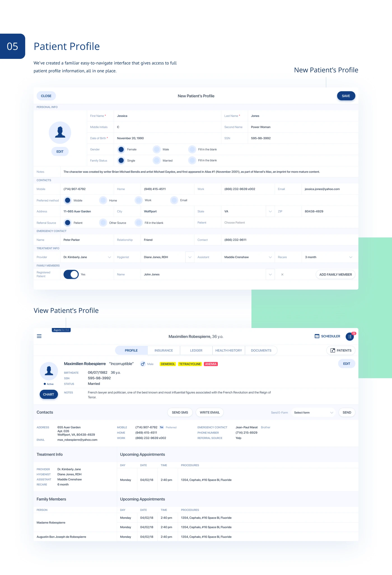
Task: Remove family member John Jones with X
Action: coord(282,274)
